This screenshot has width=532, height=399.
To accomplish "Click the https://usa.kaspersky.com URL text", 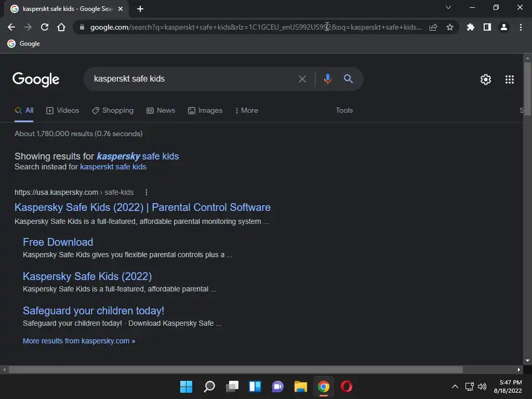I will click(56, 192).
